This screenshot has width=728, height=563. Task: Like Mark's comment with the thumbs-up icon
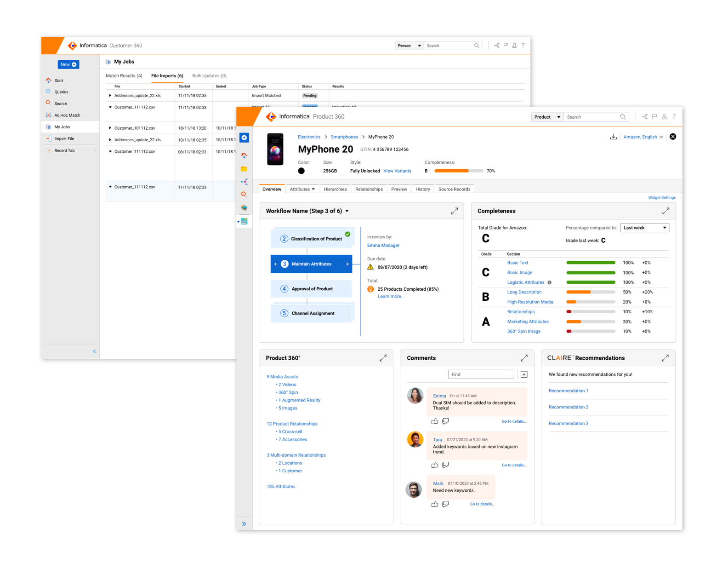click(435, 504)
